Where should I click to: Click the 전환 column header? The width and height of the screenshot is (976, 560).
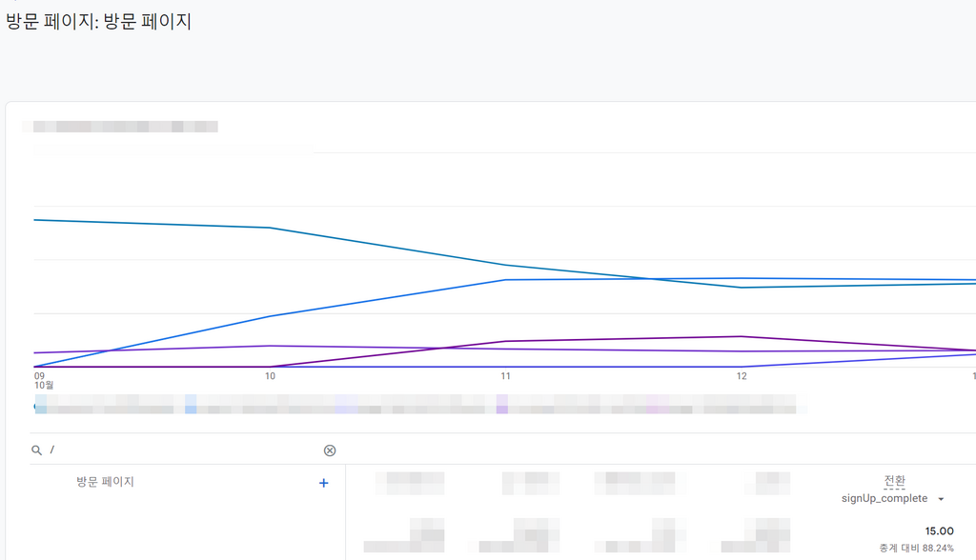coord(894,481)
